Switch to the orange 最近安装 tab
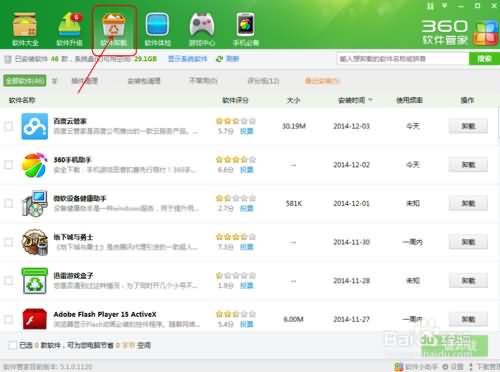 322,81
